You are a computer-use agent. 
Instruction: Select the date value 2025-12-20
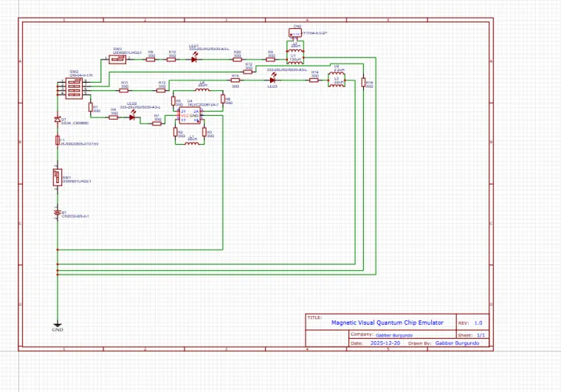coord(385,343)
